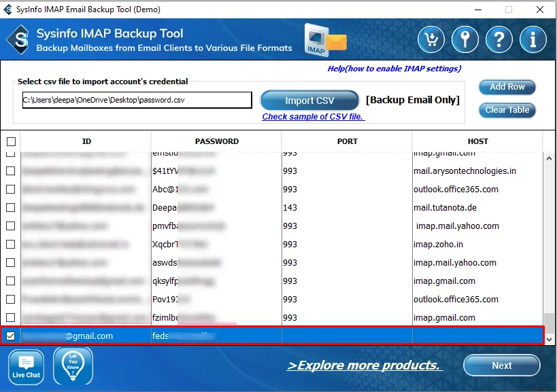This screenshot has height=392, width=557.
Task: Open the Check sample of CSV file link
Action: pos(314,117)
